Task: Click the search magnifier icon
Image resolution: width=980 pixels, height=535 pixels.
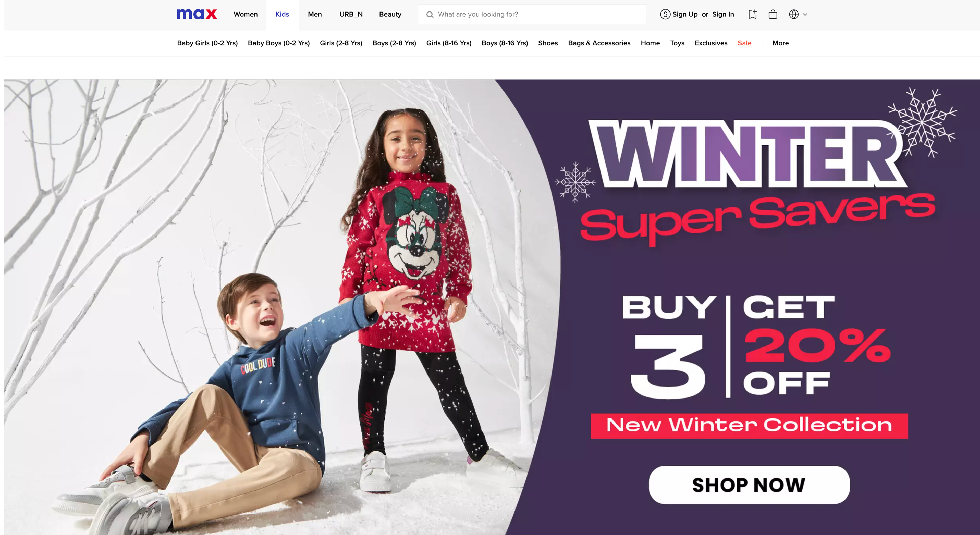Action: click(x=430, y=15)
